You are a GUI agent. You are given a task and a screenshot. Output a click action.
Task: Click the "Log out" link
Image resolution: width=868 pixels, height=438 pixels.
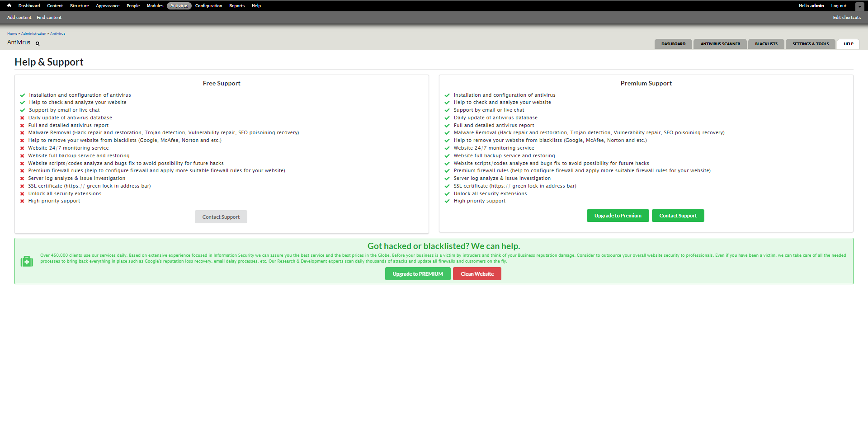point(838,5)
